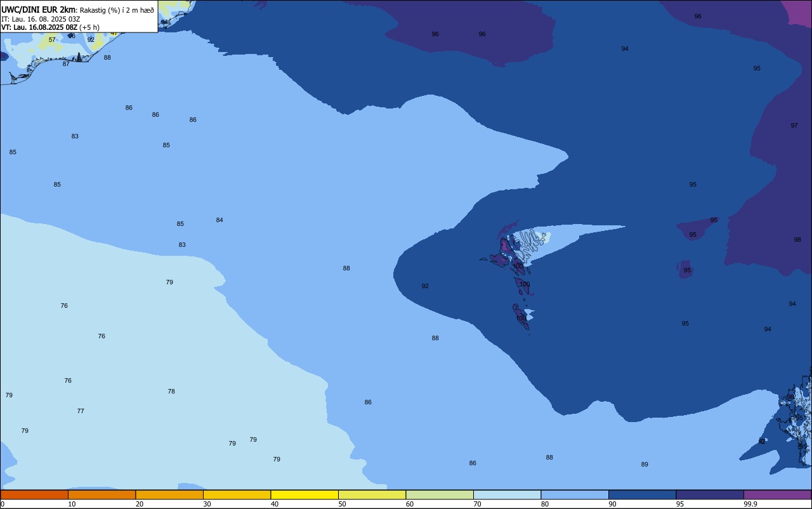
Task: Click the 50 legend tick label
Action: coord(342,504)
